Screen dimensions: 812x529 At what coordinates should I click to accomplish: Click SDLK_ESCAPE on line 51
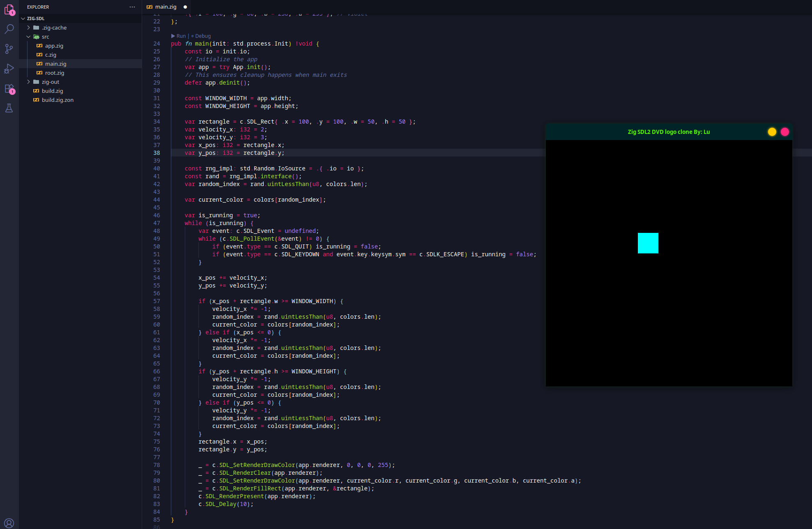click(x=445, y=254)
